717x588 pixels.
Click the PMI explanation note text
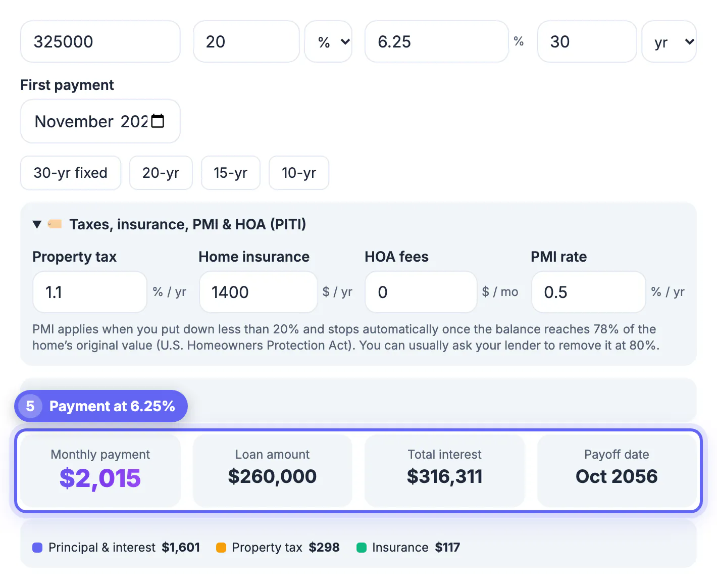pos(346,337)
